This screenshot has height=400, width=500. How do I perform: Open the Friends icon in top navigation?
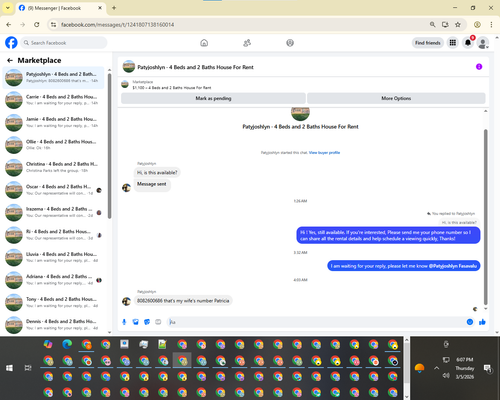(247, 43)
